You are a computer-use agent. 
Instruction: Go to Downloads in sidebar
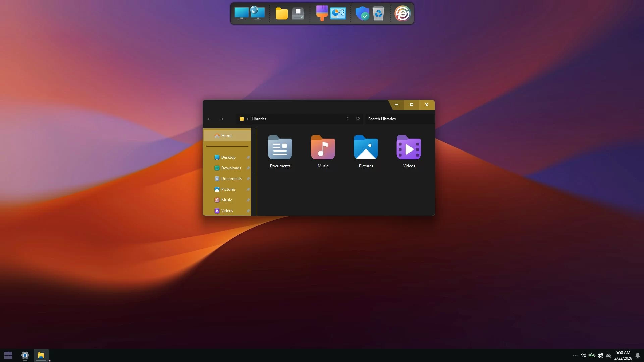click(x=231, y=168)
